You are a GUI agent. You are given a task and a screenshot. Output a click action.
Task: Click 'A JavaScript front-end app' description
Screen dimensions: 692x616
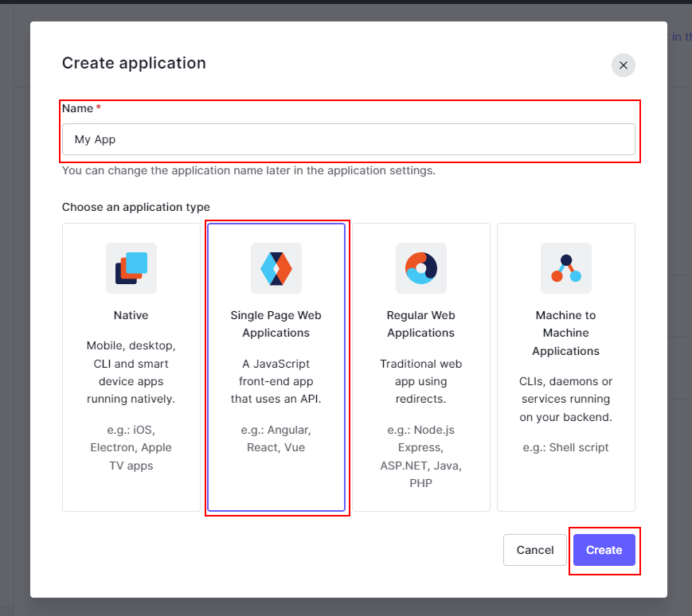pos(276,381)
